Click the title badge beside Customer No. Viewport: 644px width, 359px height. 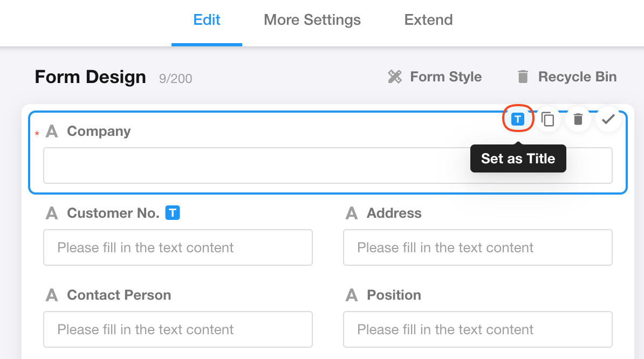[x=172, y=213]
